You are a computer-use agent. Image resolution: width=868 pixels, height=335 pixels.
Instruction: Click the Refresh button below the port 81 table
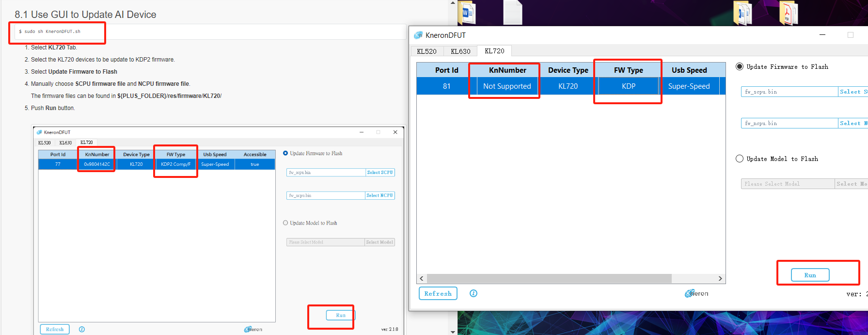point(438,293)
